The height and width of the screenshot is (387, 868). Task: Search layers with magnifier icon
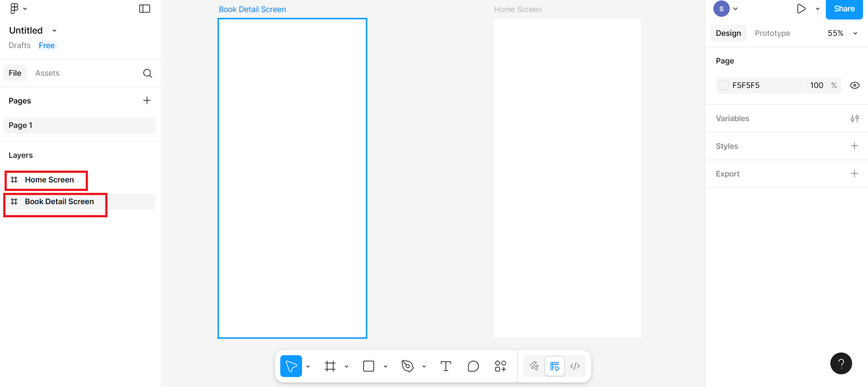point(147,73)
